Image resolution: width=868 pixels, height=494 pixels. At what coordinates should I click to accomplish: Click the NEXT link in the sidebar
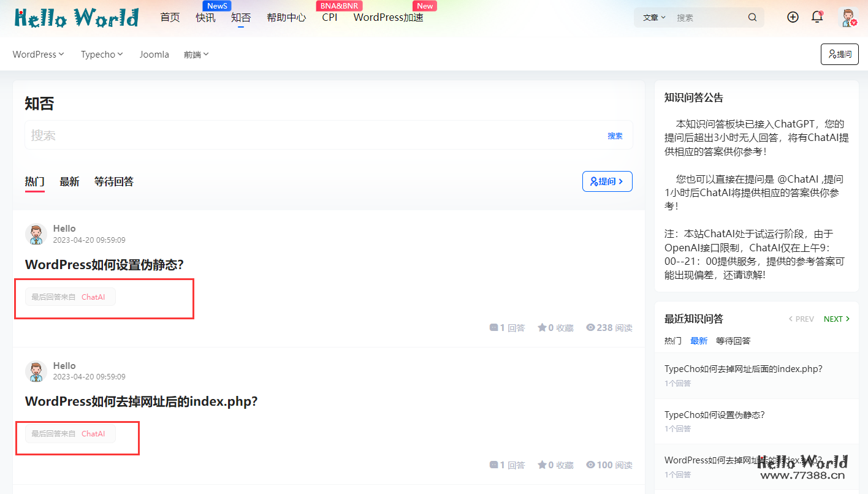coord(833,319)
